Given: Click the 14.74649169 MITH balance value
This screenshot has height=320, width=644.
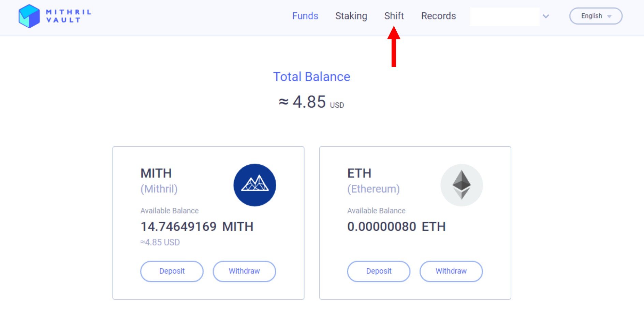Looking at the screenshot, I should pyautogui.click(x=197, y=226).
